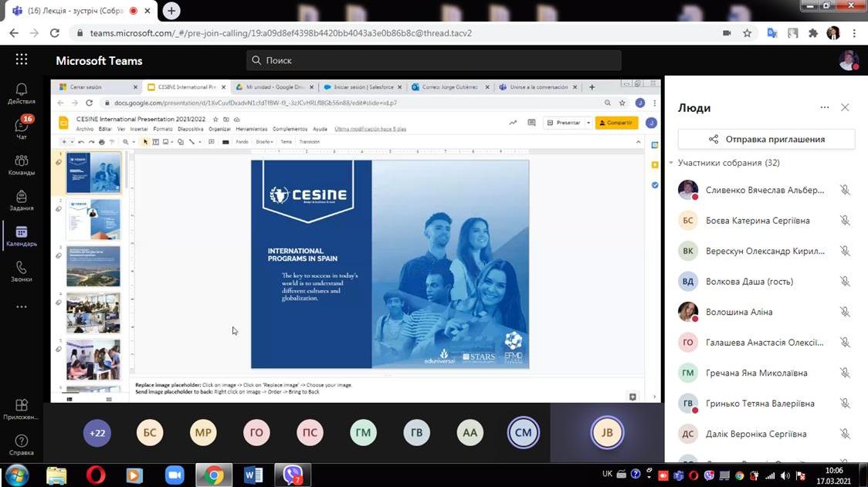Switch to the Iniciar sesión | Salesforce tab
The width and height of the screenshot is (868, 487).
363,87
